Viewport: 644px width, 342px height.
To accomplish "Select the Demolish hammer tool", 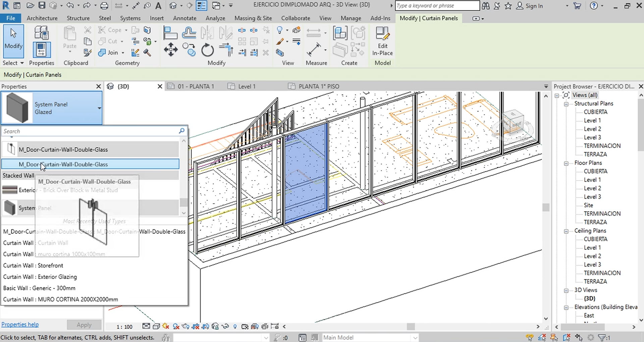I will pyautogui.click(x=147, y=53).
